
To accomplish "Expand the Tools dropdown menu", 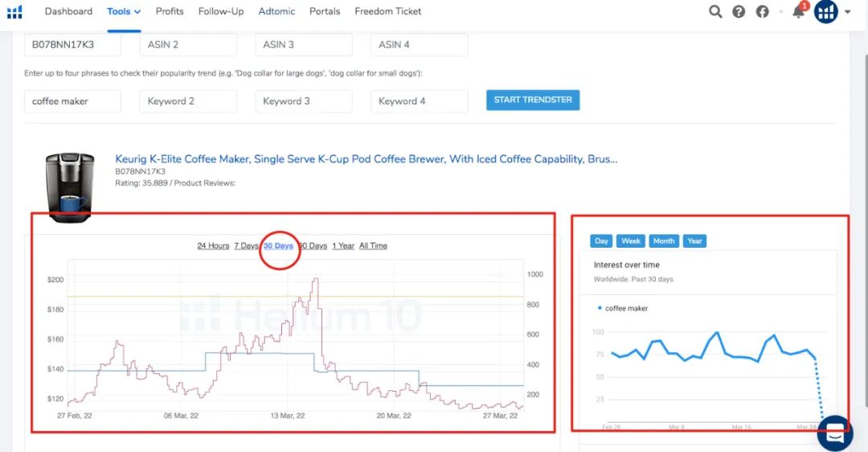I will [124, 11].
